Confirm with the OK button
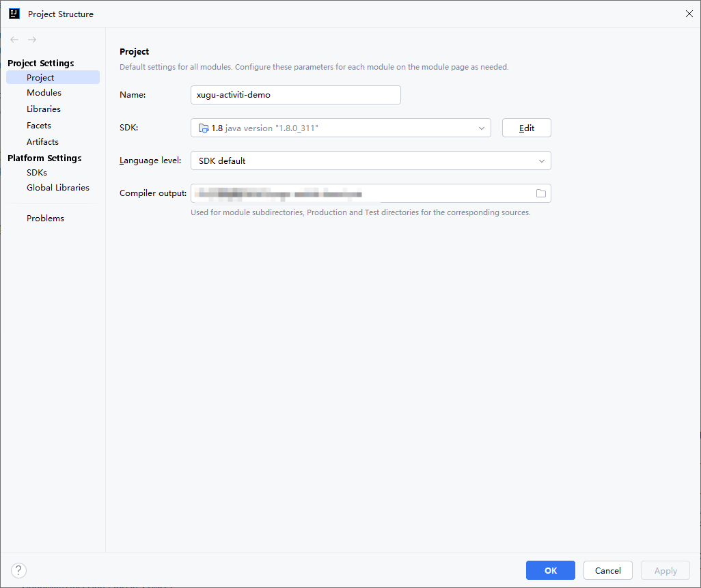 (550, 570)
